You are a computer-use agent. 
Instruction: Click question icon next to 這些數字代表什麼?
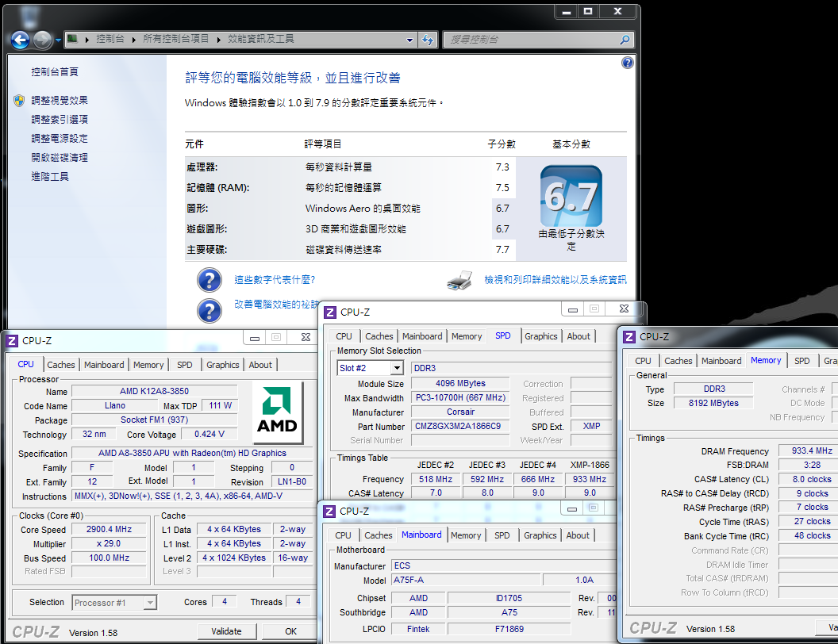coord(209,280)
